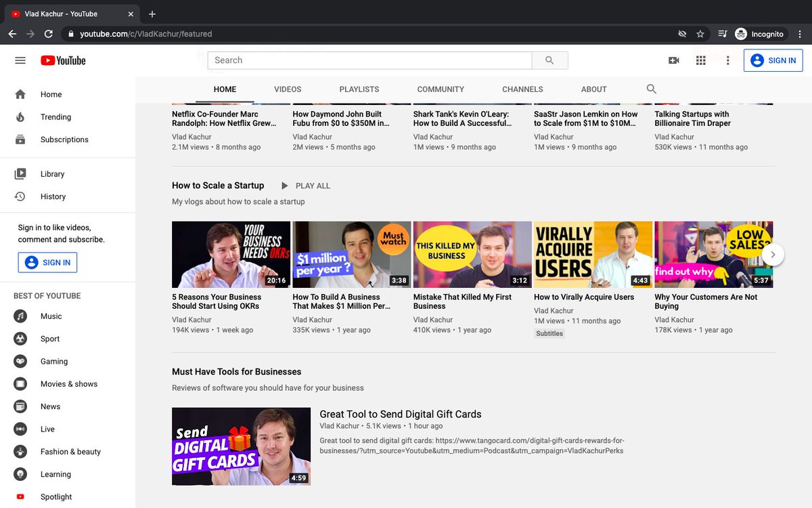This screenshot has height=508, width=812.
Task: Open Must Have Tools for Businesses section
Action: [237, 372]
